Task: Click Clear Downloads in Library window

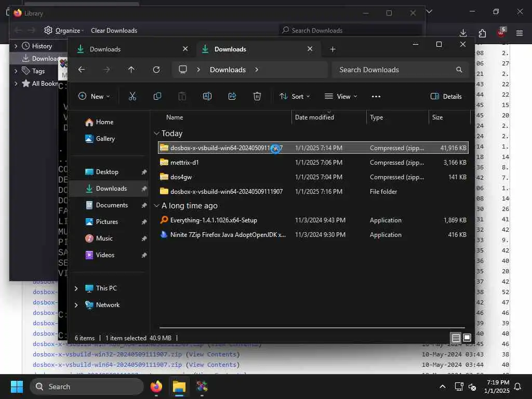Action: 114,31
